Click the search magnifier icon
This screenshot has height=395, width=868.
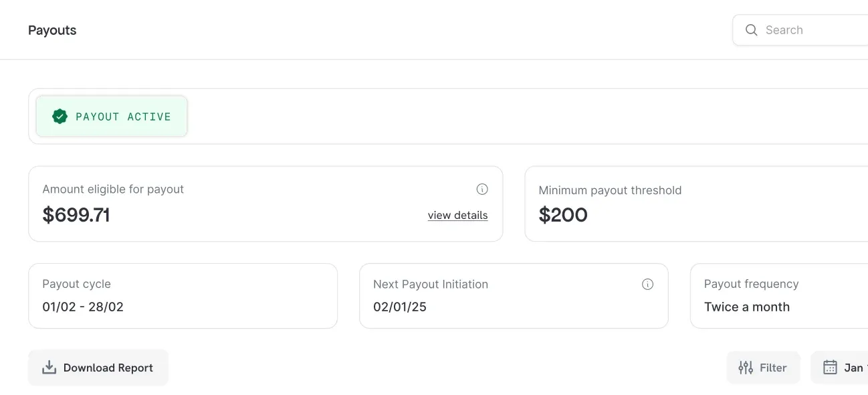[751, 29]
